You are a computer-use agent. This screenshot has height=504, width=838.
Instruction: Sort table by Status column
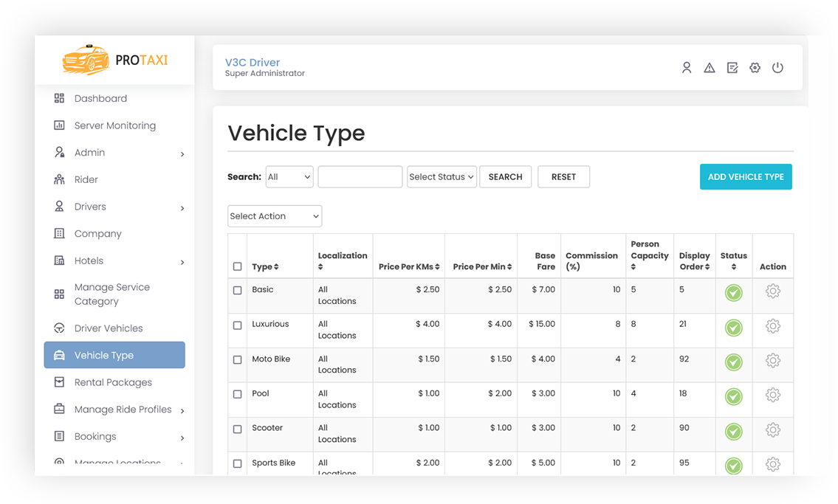coord(734,261)
